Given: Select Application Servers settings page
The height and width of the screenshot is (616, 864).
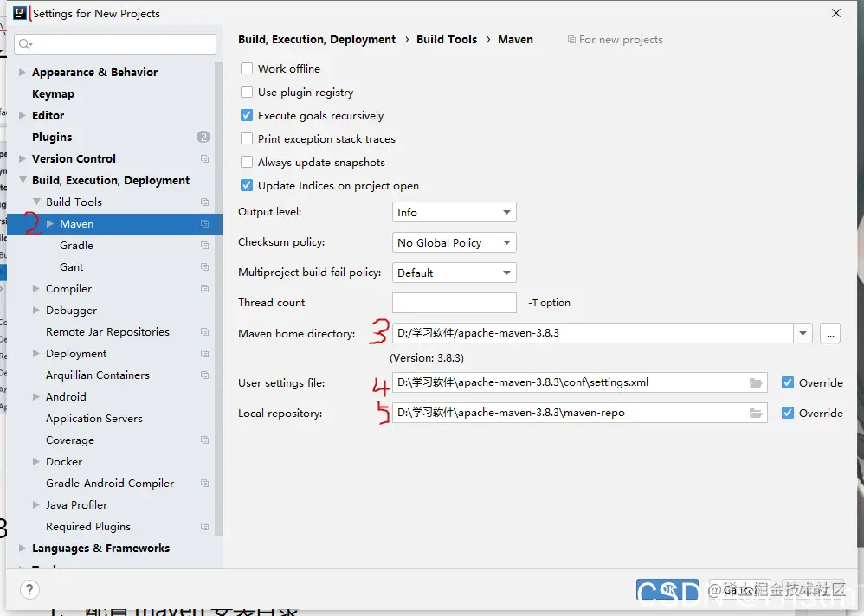Looking at the screenshot, I should [94, 419].
